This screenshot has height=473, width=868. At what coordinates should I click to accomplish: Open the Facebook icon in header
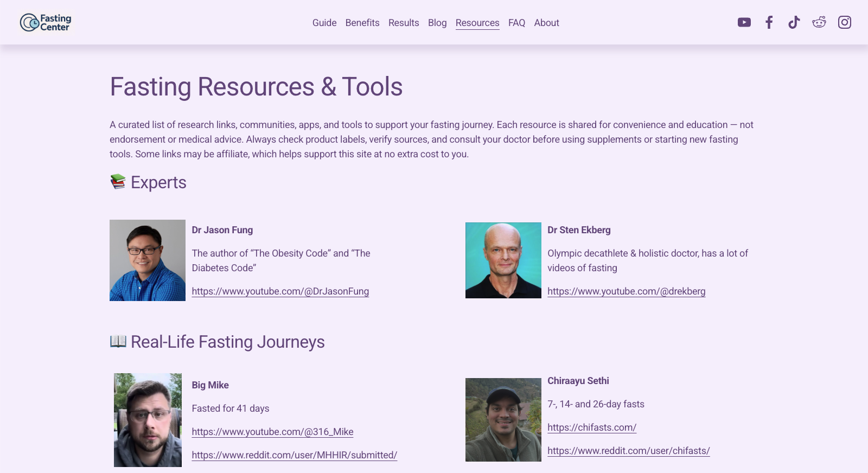point(769,22)
